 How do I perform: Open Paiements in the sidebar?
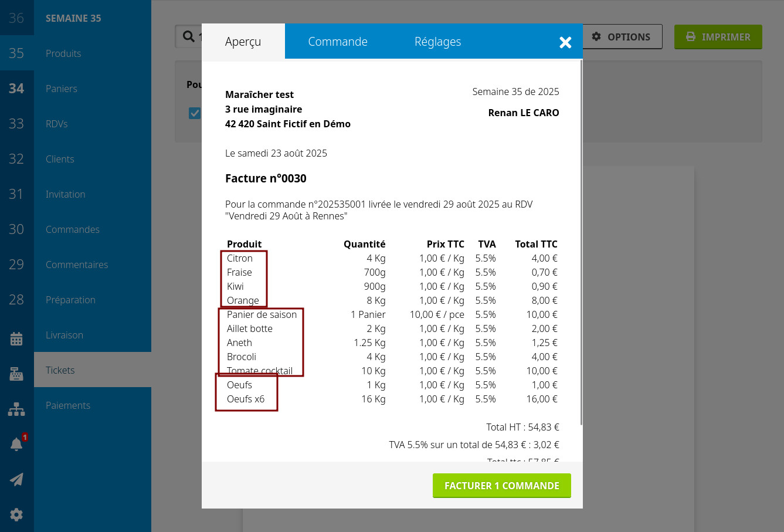68,405
